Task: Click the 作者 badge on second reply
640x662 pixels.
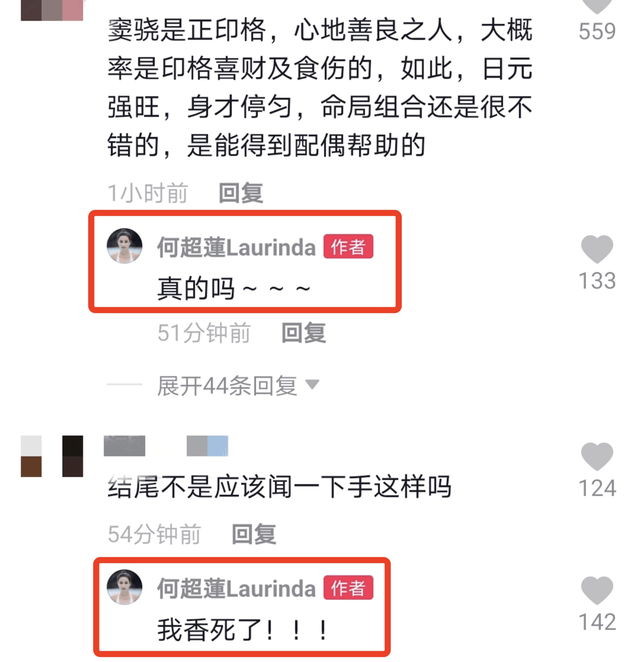Action: (348, 588)
